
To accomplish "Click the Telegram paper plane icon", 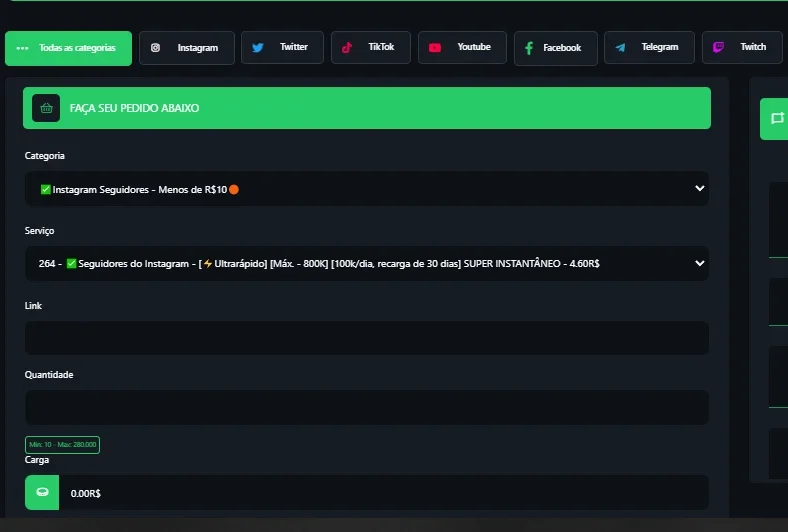I will (621, 48).
